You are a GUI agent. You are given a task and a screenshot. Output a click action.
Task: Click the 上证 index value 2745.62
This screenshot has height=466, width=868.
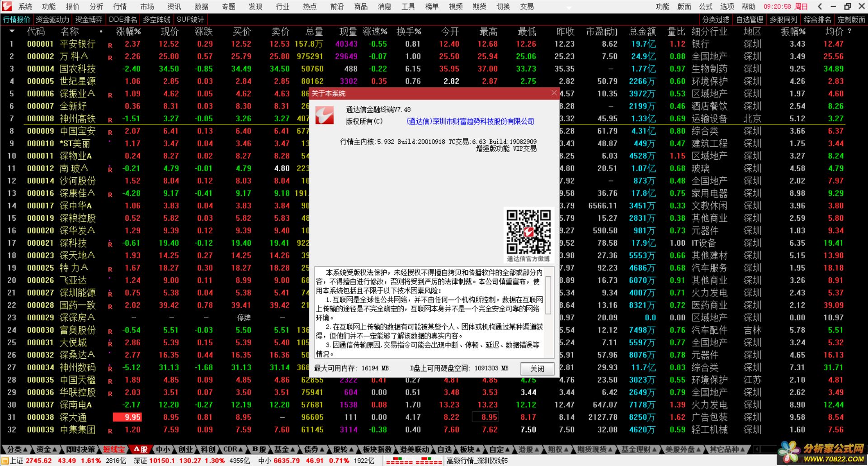[38, 461]
